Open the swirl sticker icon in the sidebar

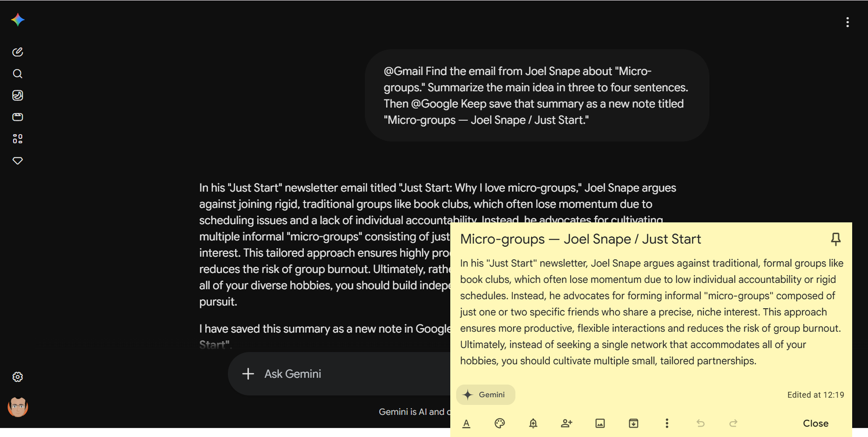(x=17, y=95)
